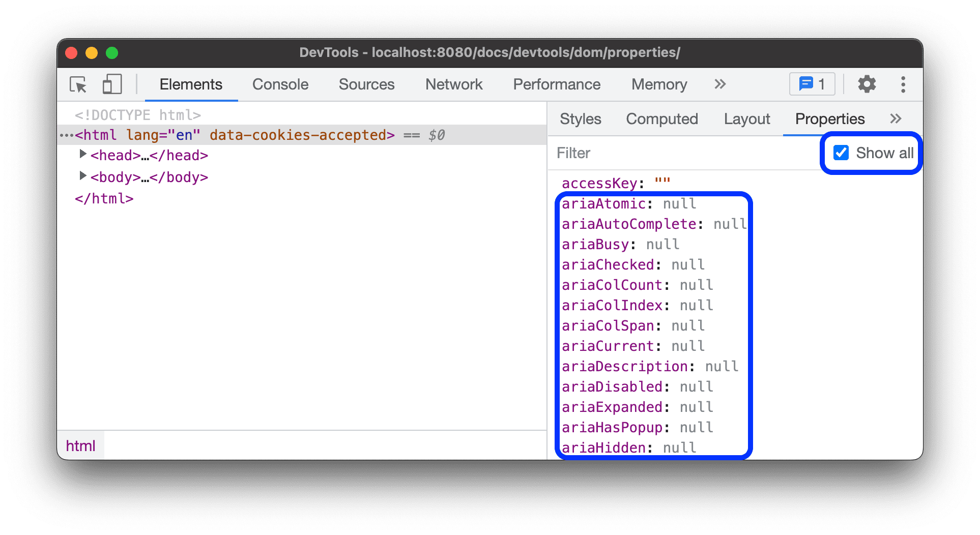Viewport: 980px width, 535px height.
Task: Open the Computed styles tab
Action: (x=662, y=118)
